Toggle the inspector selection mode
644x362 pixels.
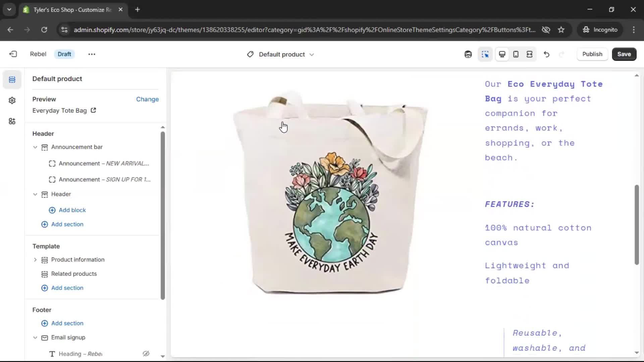tap(485, 54)
